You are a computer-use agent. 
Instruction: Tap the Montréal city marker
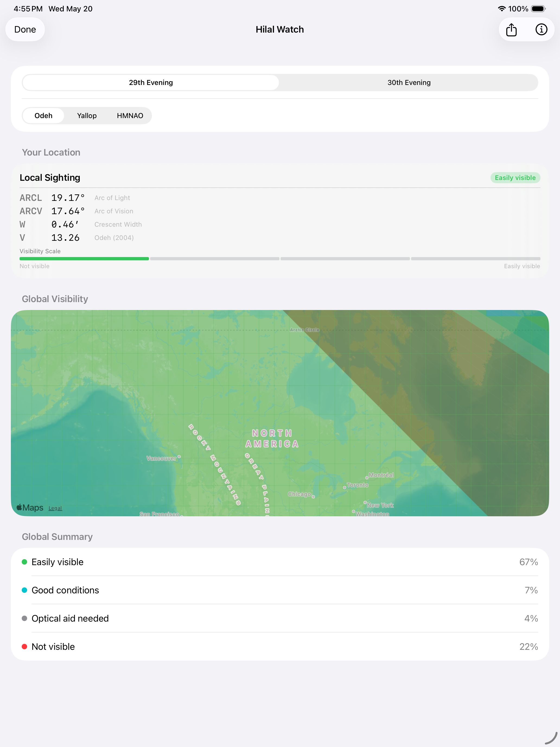(367, 478)
